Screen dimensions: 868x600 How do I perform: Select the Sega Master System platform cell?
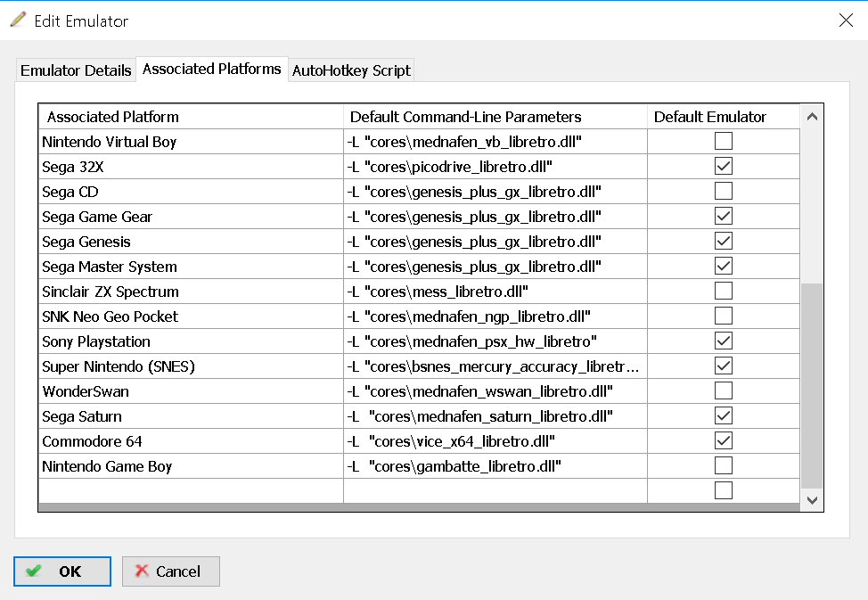click(191, 267)
